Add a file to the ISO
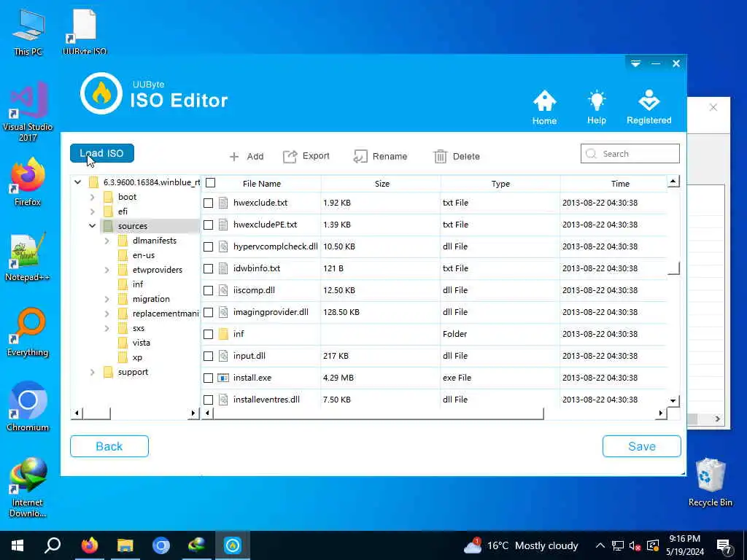Viewport: 747px width, 560px height. (247, 156)
